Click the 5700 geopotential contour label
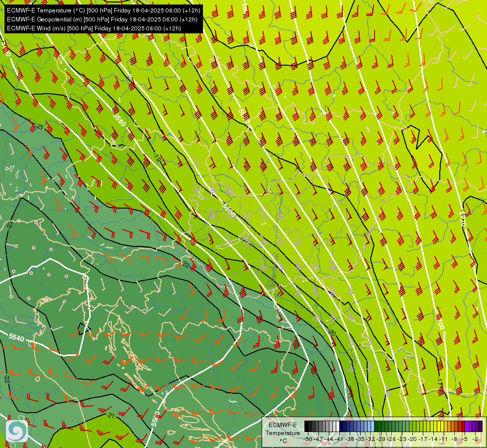The height and width of the screenshot is (448, 487). tap(440, 323)
